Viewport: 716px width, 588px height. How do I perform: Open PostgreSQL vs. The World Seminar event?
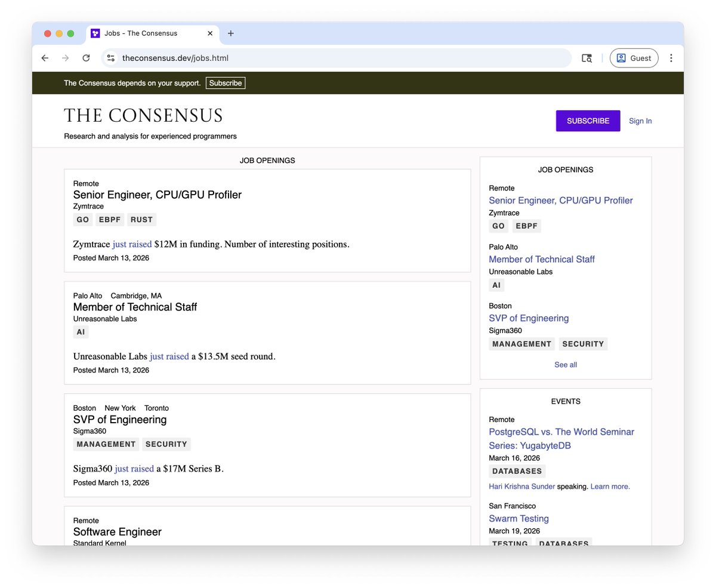tap(561, 439)
